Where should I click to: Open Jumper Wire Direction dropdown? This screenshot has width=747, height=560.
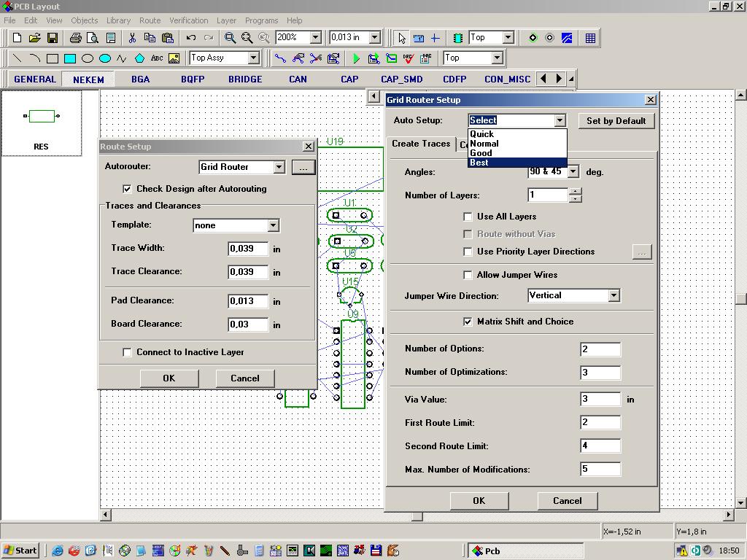pos(614,295)
